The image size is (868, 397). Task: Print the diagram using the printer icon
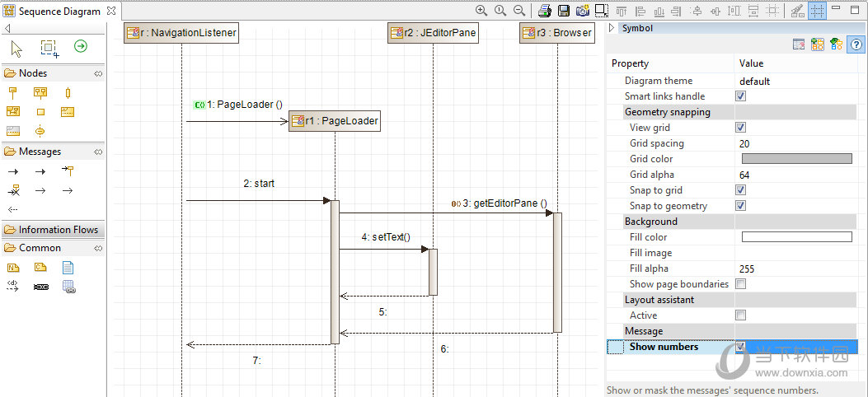tap(545, 11)
